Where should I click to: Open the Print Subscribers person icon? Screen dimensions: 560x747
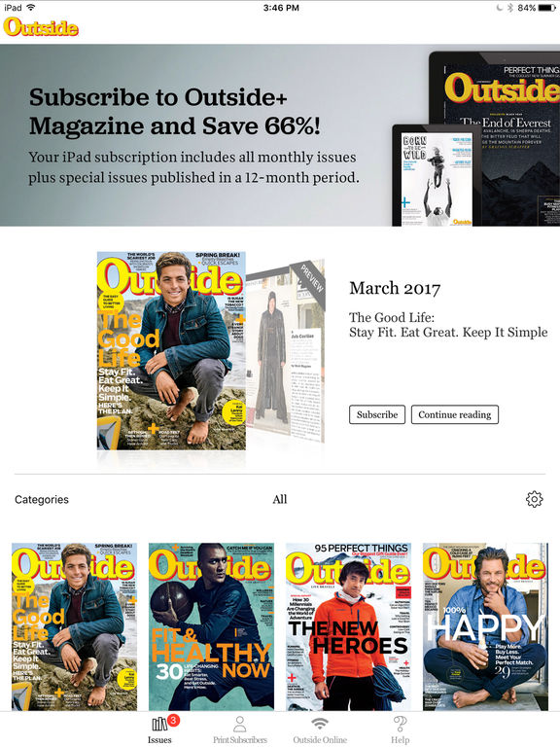click(x=239, y=724)
